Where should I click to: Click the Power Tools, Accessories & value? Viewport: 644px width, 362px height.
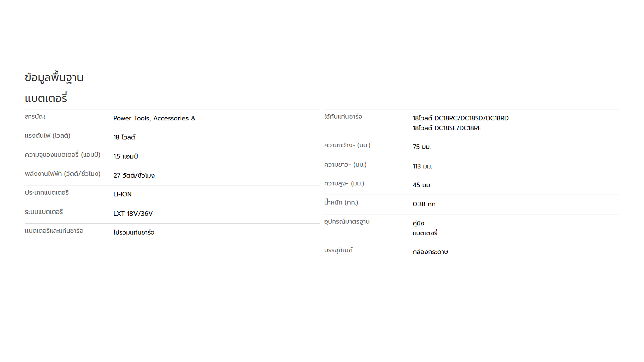coord(154,118)
